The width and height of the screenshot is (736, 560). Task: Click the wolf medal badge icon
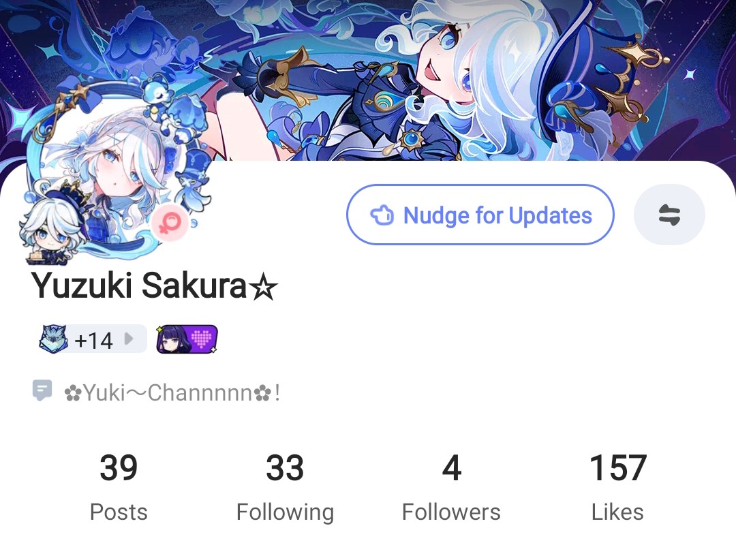pyautogui.click(x=53, y=339)
